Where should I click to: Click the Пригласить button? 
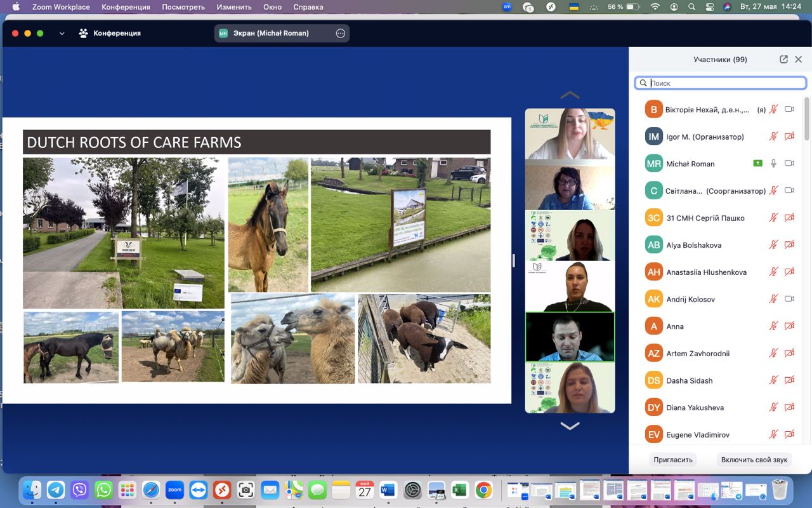tap(672, 460)
